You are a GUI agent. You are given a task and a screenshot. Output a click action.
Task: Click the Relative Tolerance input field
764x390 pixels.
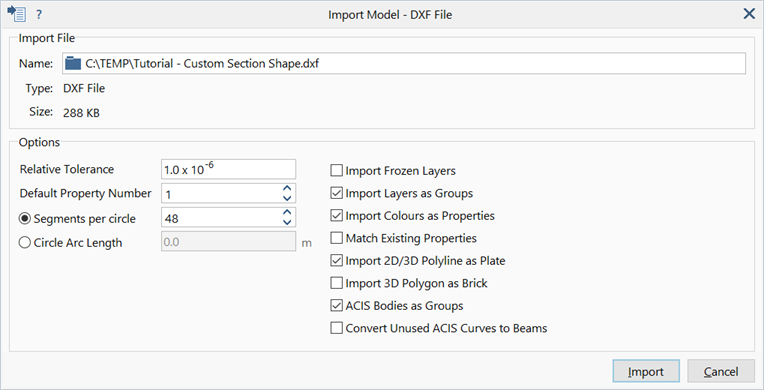tap(229, 169)
